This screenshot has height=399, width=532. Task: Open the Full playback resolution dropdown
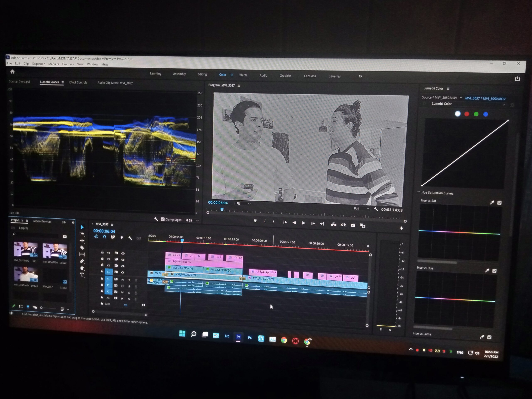[x=361, y=208]
